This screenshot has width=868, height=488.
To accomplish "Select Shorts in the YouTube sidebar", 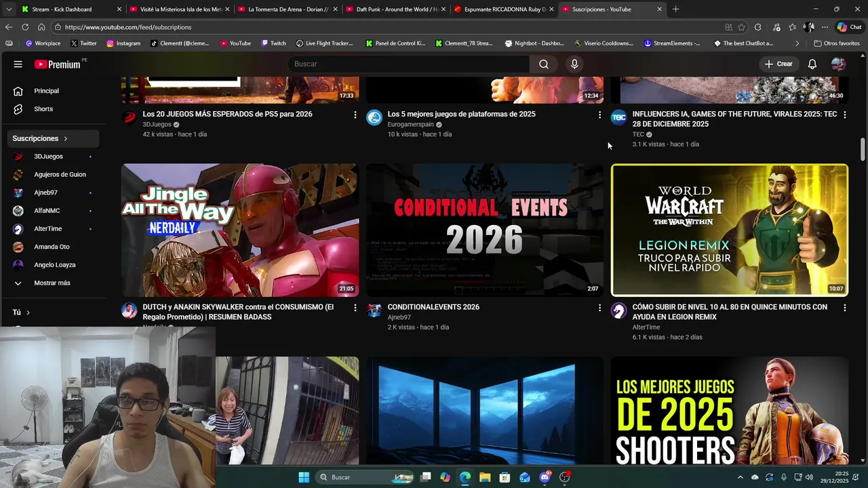I will pyautogui.click(x=53, y=109).
